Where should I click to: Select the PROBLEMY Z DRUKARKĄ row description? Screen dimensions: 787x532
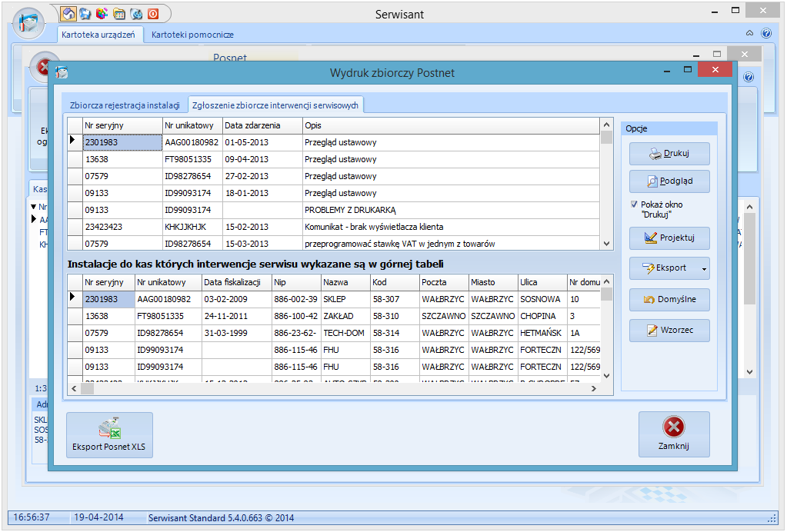pyautogui.click(x=451, y=210)
